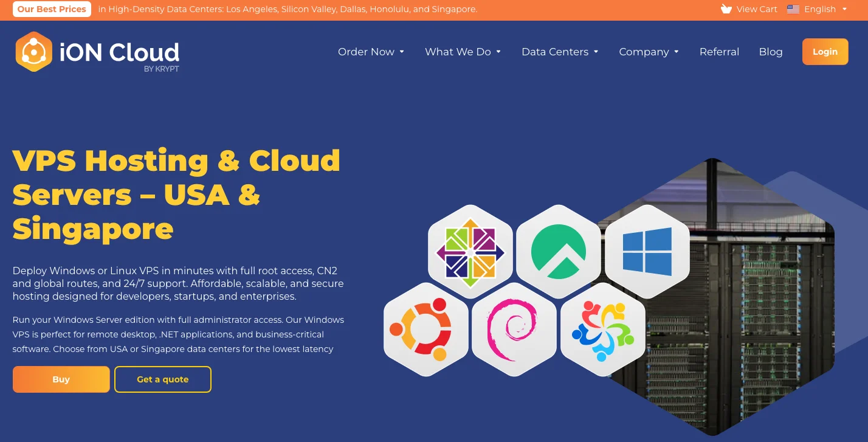This screenshot has width=868, height=442.
Task: Open the Blog page
Action: 771,52
